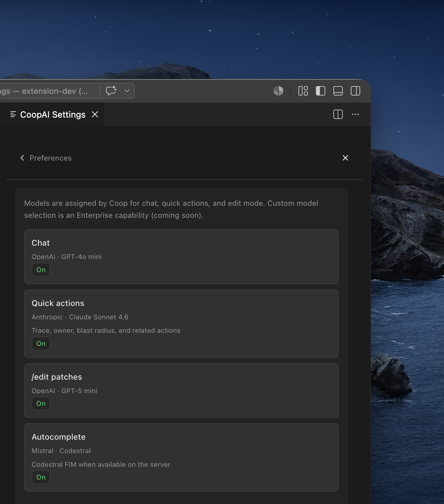Click the Quick actions heading
The height and width of the screenshot is (504, 444).
(x=58, y=303)
